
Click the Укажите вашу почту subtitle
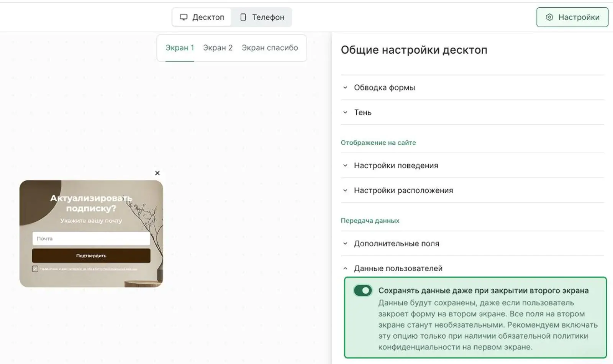91,221
